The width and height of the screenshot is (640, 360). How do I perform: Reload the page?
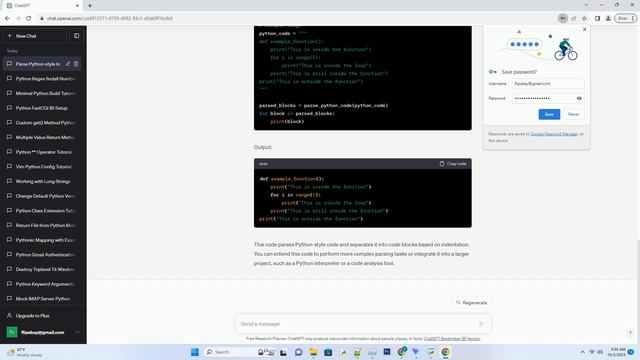pyautogui.click(x=29, y=18)
